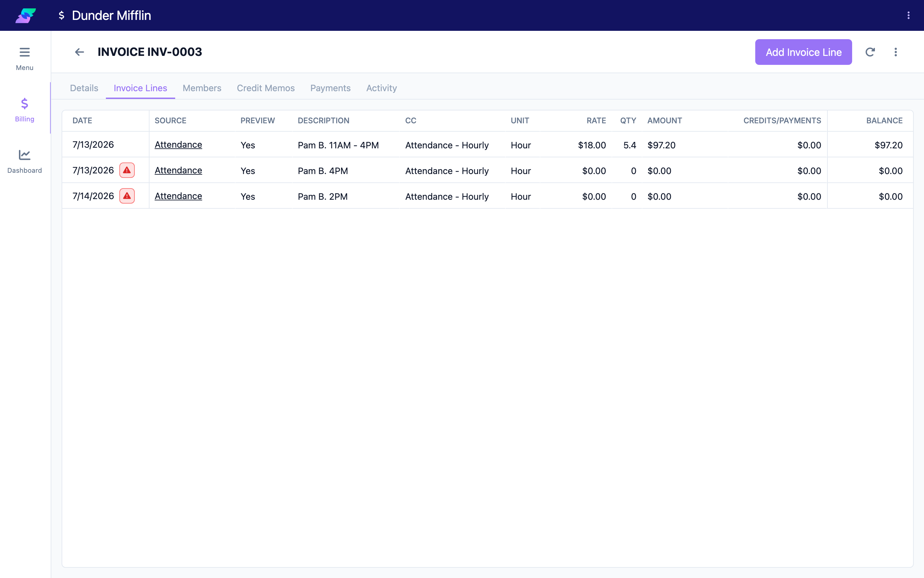Go back using the left arrow
Screen dimensions: 924x578
click(79, 52)
